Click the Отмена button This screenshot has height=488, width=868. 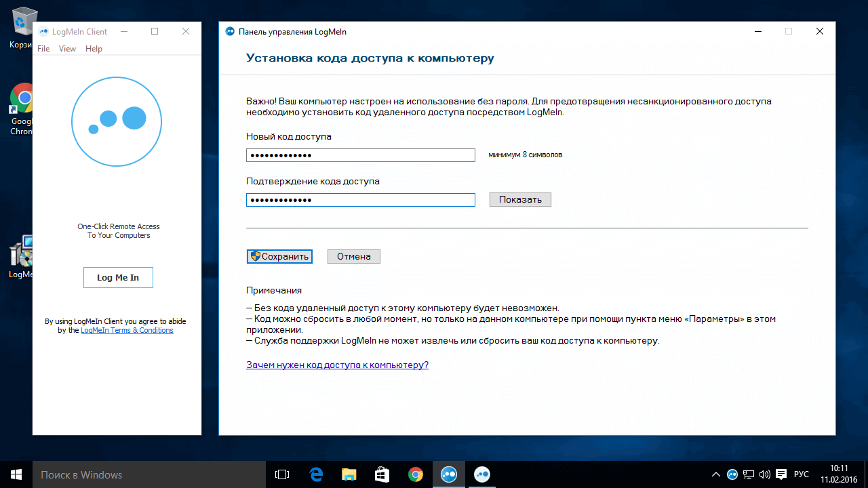[x=354, y=257]
